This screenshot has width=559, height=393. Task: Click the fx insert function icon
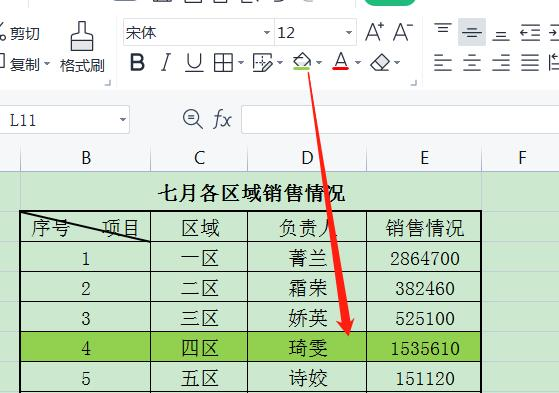(222, 119)
